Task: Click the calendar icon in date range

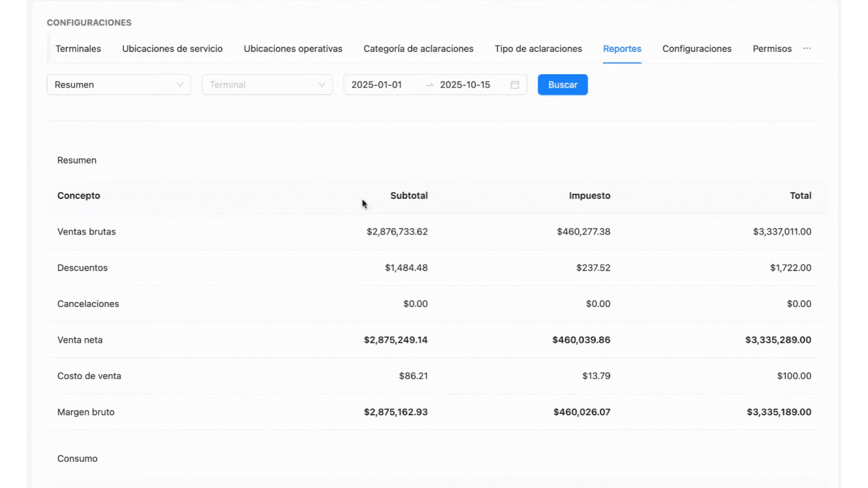Action: [x=514, y=85]
